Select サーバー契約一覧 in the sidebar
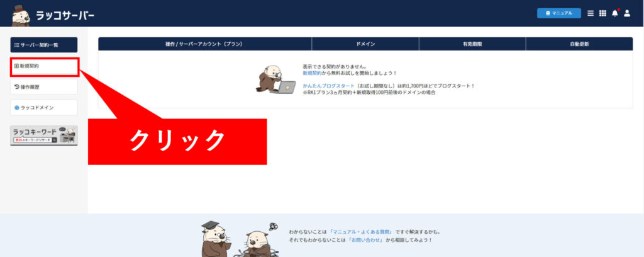This screenshot has width=644, height=257. point(44,45)
